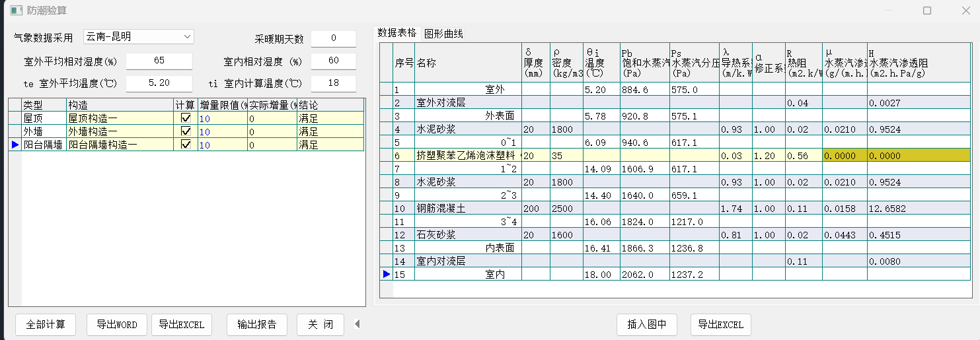The image size is (980, 340).
Task: Click the 插入图中 button
Action: [647, 324]
